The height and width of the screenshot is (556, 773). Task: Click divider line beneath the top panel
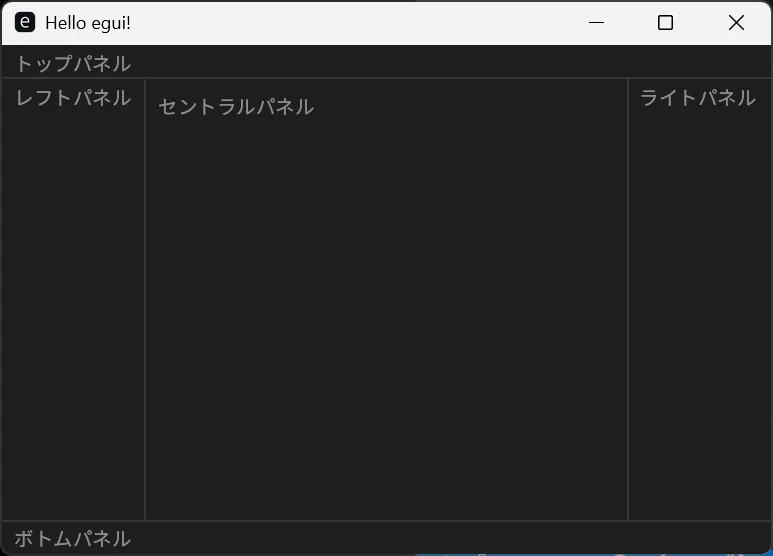tap(386, 78)
